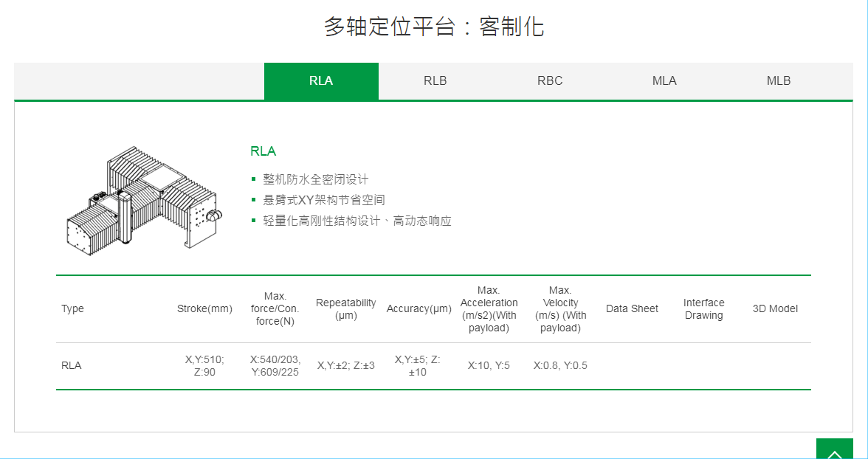Switch to the RBC tab

(x=550, y=80)
